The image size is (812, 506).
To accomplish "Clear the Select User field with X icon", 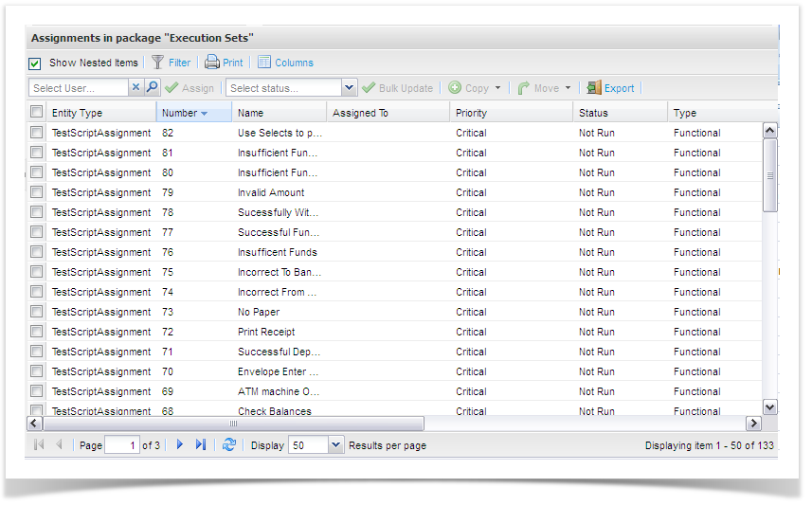I will [x=135, y=88].
